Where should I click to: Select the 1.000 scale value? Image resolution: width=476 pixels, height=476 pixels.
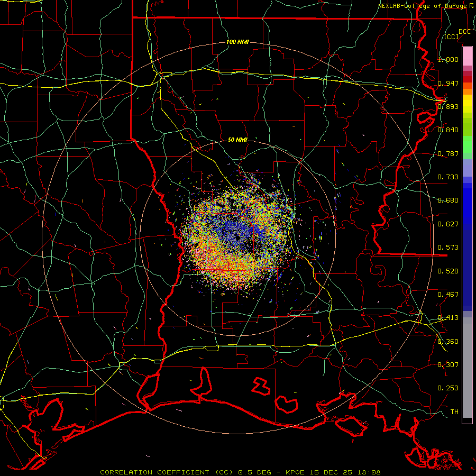click(x=448, y=59)
